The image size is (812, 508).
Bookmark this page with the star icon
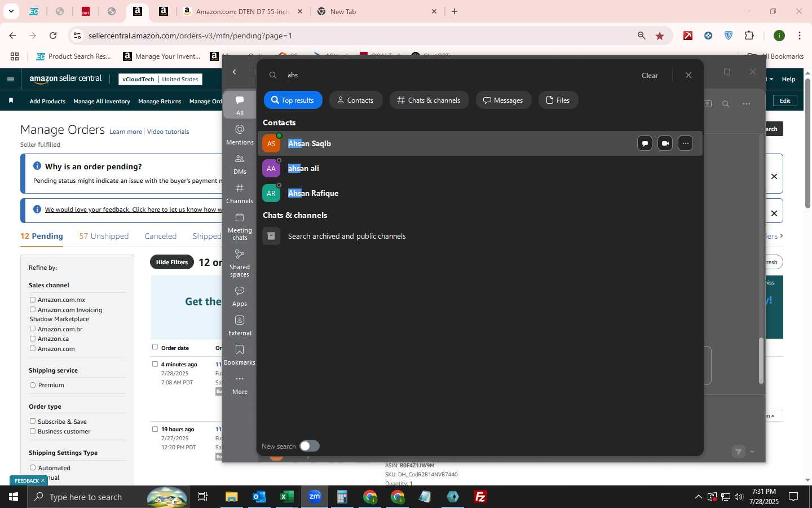(660, 36)
